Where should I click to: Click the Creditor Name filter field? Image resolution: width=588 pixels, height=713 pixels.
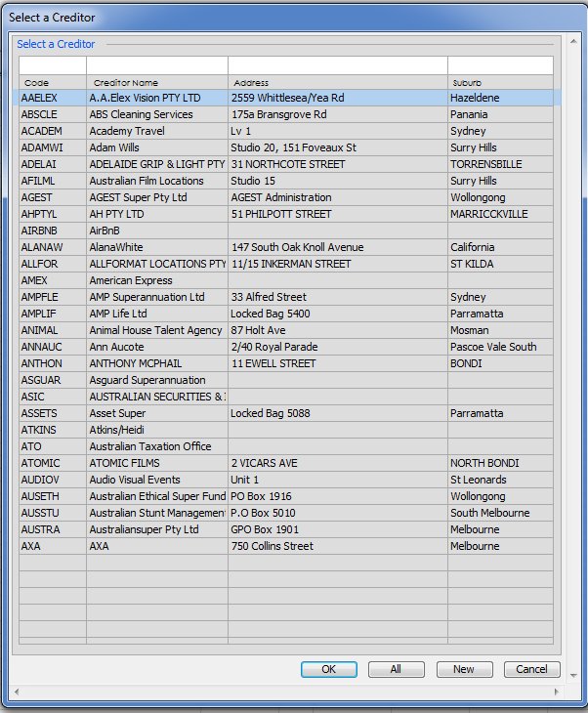157,65
